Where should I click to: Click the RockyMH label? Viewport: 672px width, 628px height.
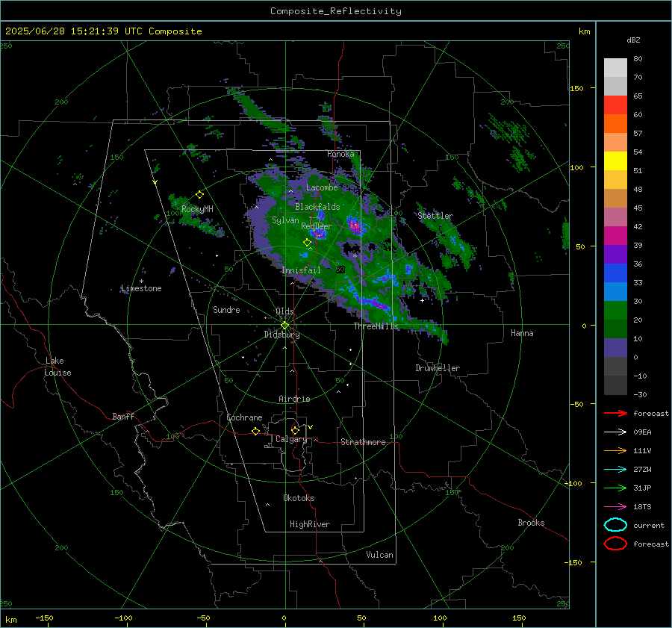197,209
